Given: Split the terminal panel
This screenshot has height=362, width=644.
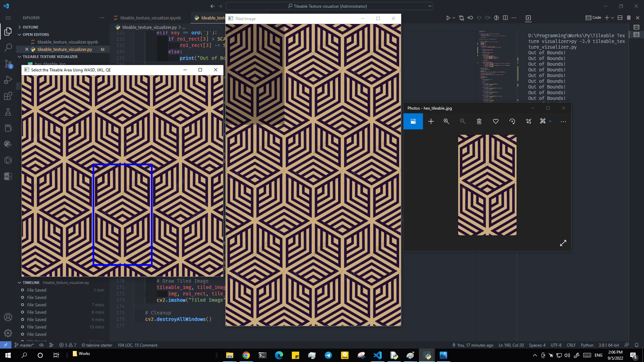Looking at the screenshot, I should [620, 18].
